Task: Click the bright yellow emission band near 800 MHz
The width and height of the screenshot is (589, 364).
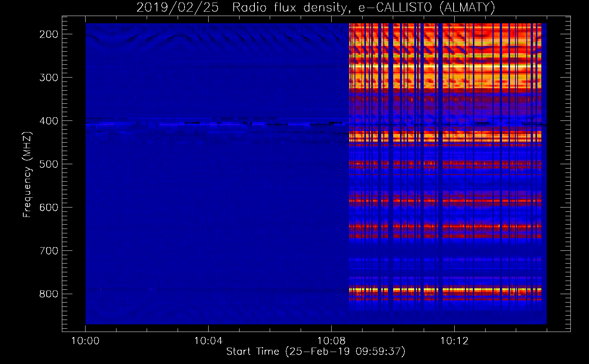Action: (x=445, y=290)
